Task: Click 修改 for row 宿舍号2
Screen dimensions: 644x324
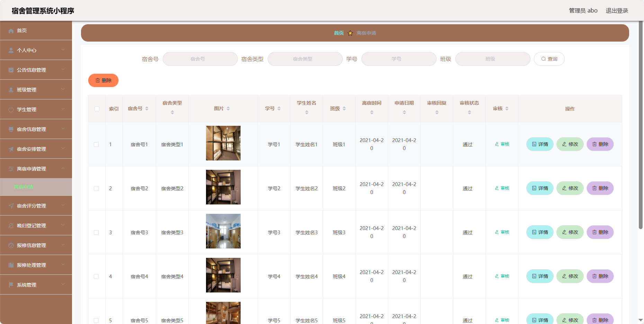Action: pos(570,189)
